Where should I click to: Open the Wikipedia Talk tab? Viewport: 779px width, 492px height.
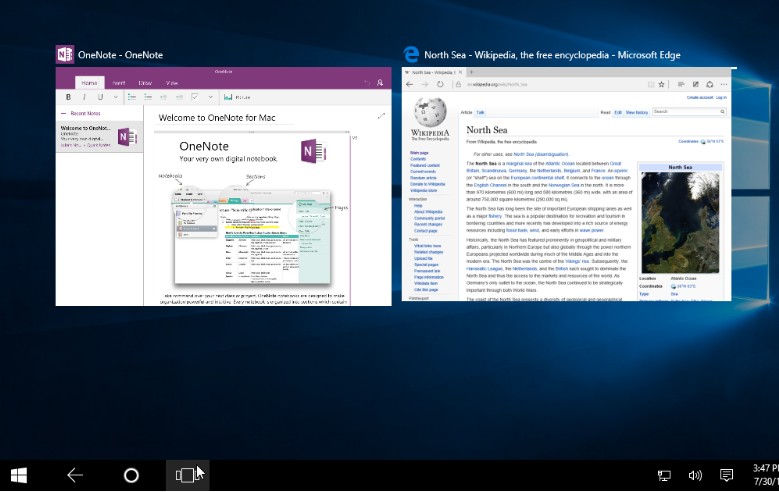[x=480, y=112]
